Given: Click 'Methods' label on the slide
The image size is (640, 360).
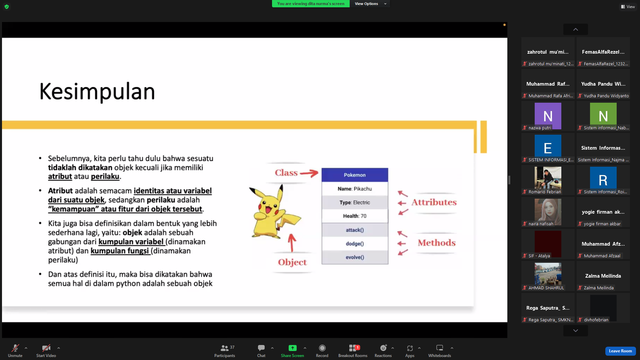Looking at the screenshot, I should (x=436, y=242).
